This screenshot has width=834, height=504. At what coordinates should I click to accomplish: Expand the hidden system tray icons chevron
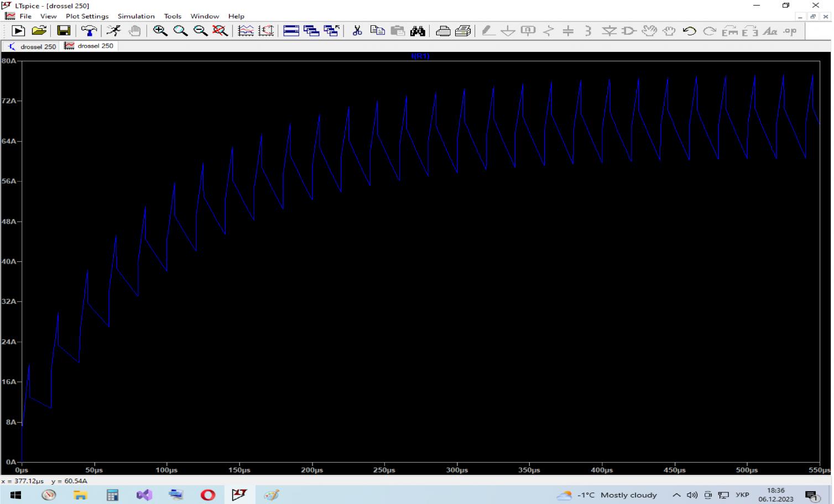(676, 495)
